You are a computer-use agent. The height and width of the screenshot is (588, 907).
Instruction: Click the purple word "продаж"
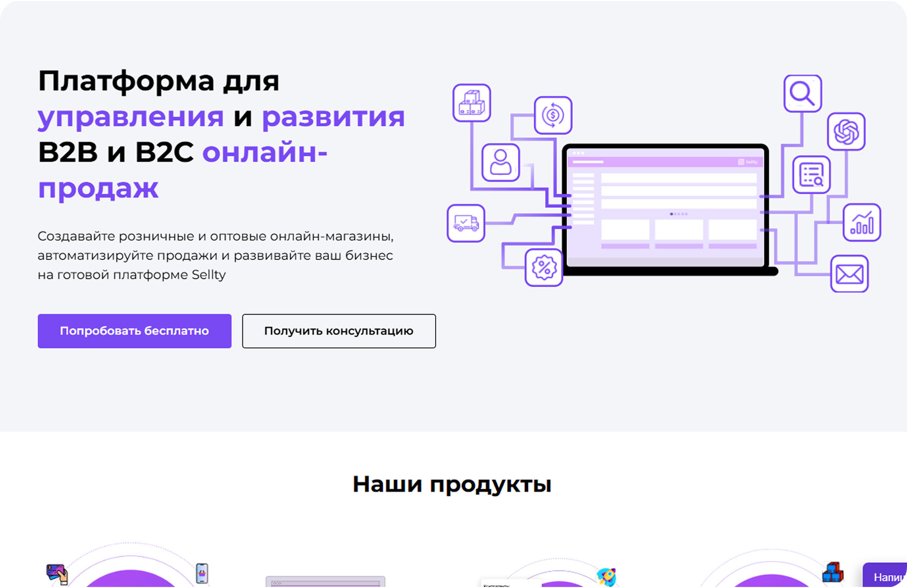coord(98,188)
